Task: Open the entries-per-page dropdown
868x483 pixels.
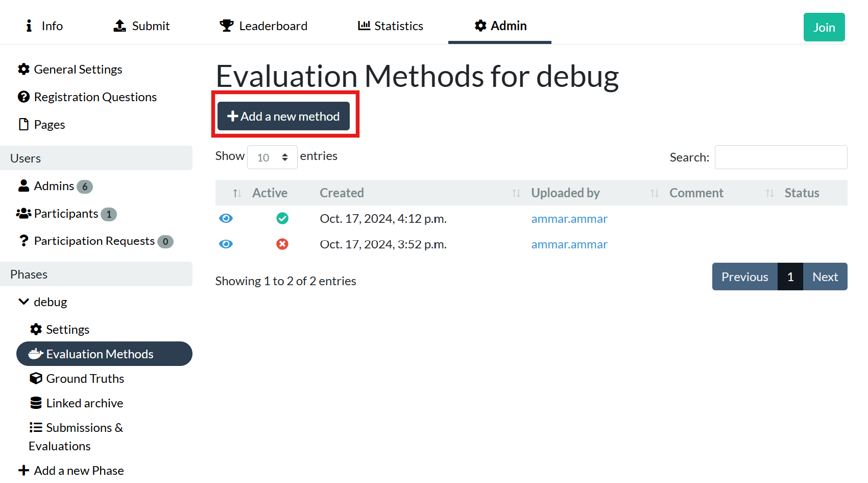Action: pyautogui.click(x=272, y=157)
